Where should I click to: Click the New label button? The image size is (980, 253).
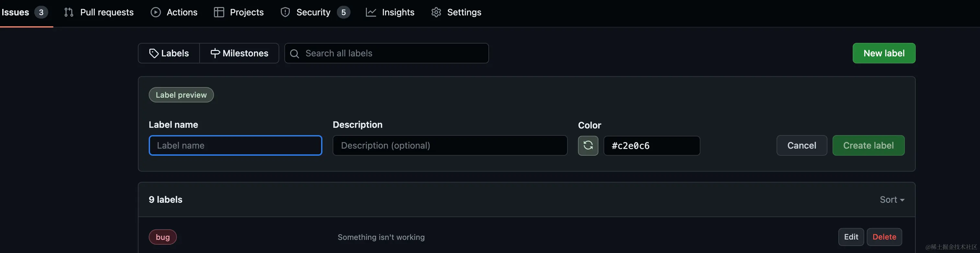coord(884,53)
